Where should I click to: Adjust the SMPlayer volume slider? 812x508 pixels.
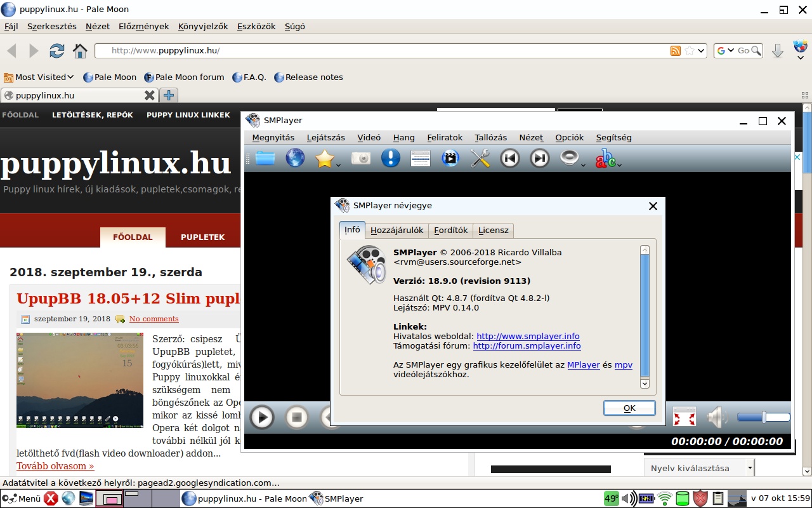[x=763, y=417]
